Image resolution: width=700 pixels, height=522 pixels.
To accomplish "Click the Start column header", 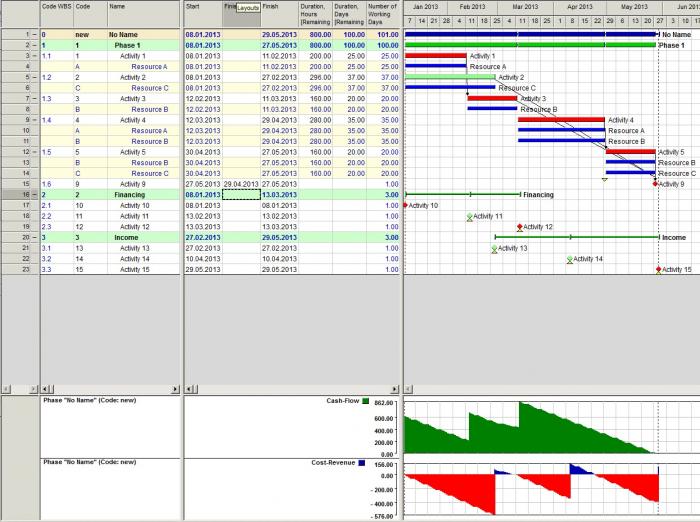I will (203, 14).
